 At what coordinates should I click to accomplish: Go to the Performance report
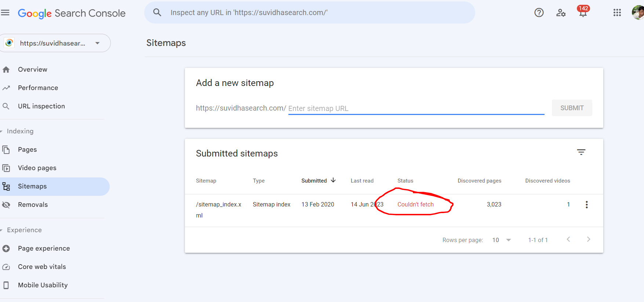(x=38, y=88)
